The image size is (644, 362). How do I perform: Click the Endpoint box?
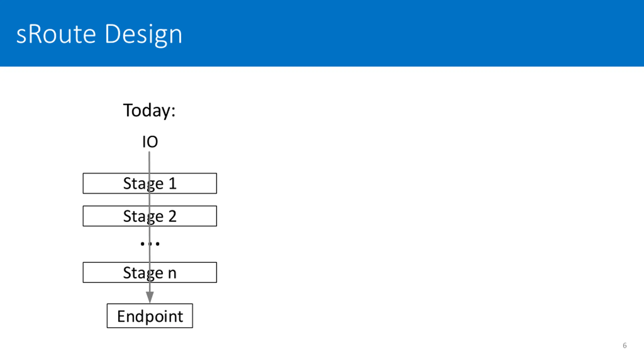(150, 316)
